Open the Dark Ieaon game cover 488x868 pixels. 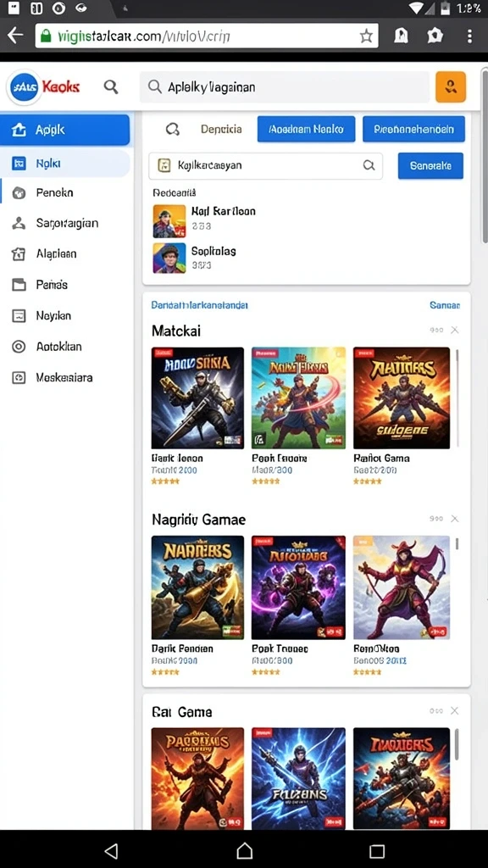197,398
